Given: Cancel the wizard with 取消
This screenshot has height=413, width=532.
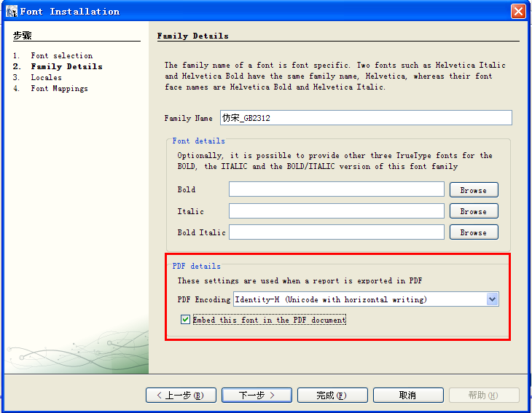Looking at the screenshot, I should pyautogui.click(x=408, y=395).
